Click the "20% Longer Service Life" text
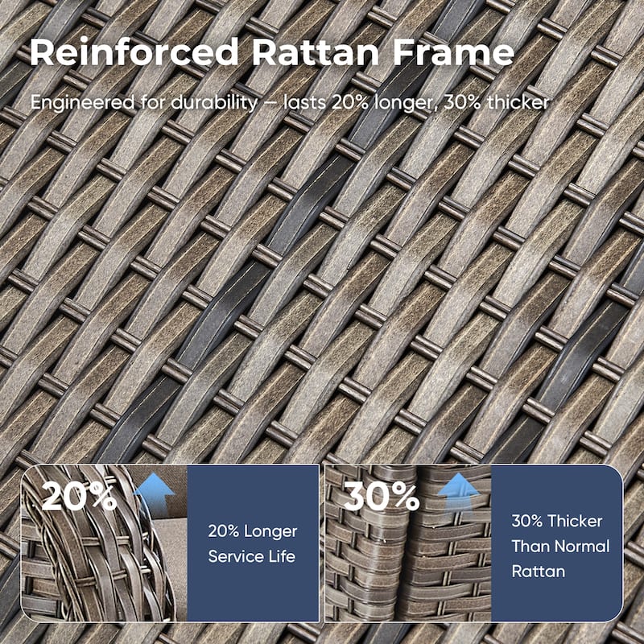Image resolution: width=644 pixels, height=644 pixels. pyautogui.click(x=252, y=543)
